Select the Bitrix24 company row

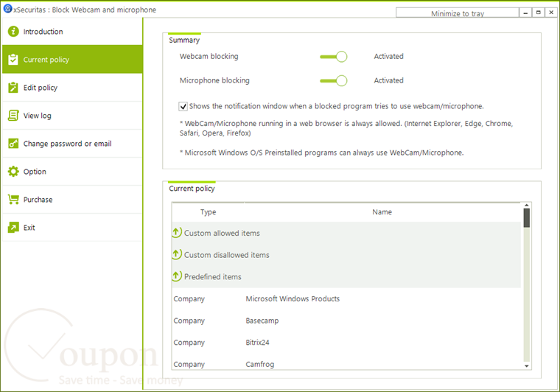coord(346,343)
